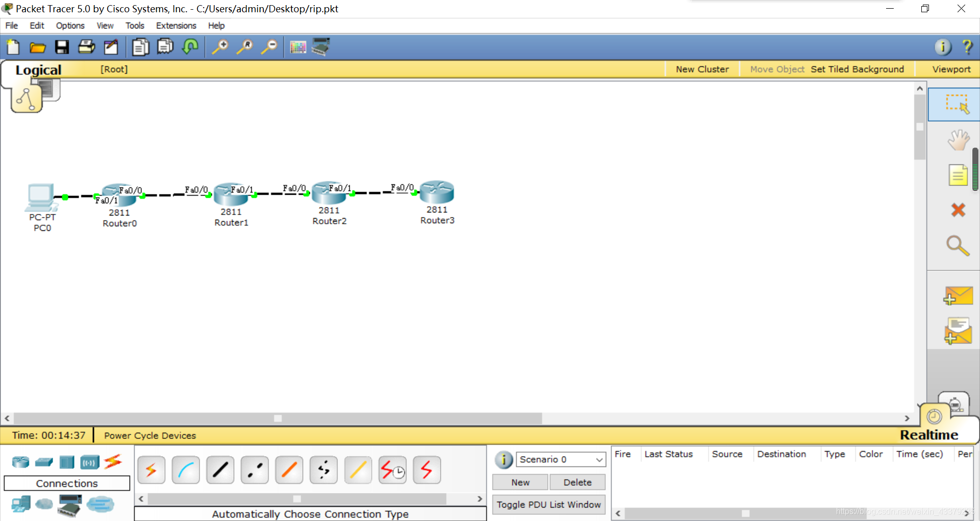
Task: Add a Simple PDU with the envelope icon
Action: coord(958,296)
